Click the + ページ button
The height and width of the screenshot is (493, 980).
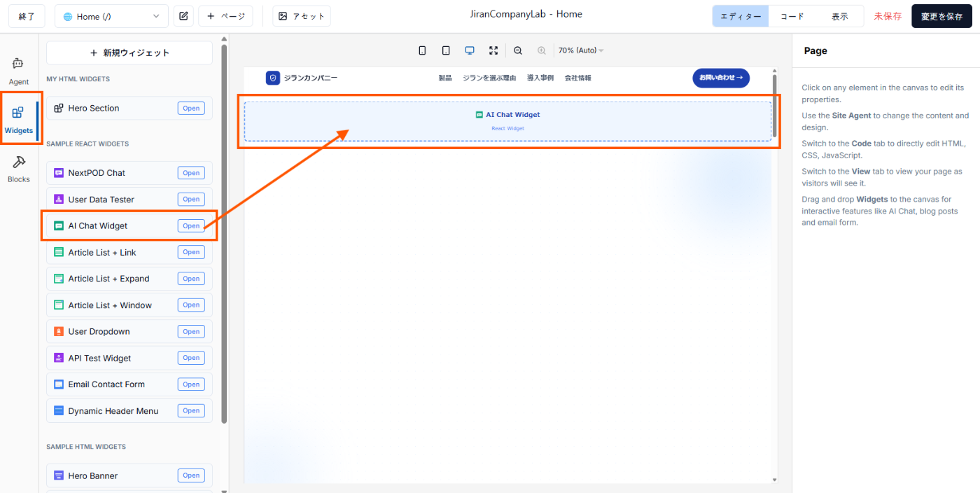(x=225, y=16)
